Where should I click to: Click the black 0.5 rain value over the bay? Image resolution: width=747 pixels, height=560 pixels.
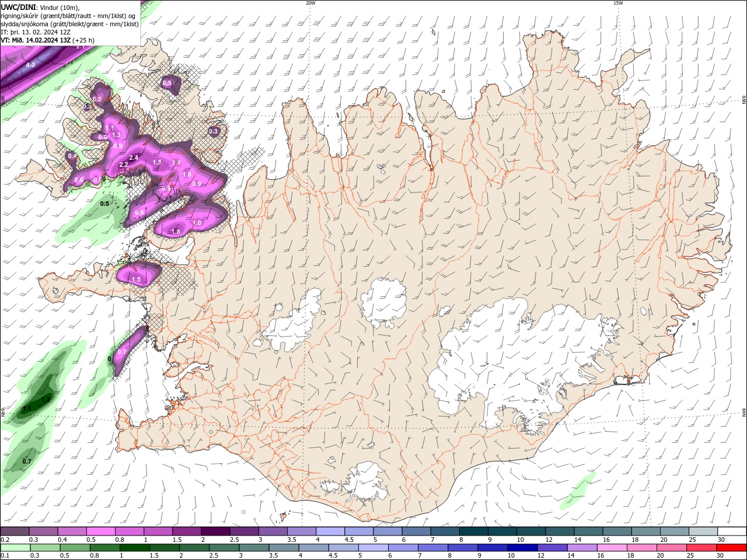[x=104, y=204]
